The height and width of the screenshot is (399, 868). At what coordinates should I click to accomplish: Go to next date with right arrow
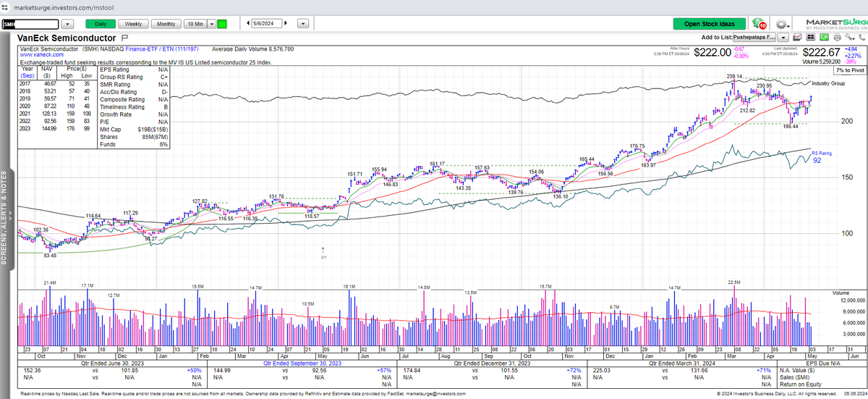[286, 23]
